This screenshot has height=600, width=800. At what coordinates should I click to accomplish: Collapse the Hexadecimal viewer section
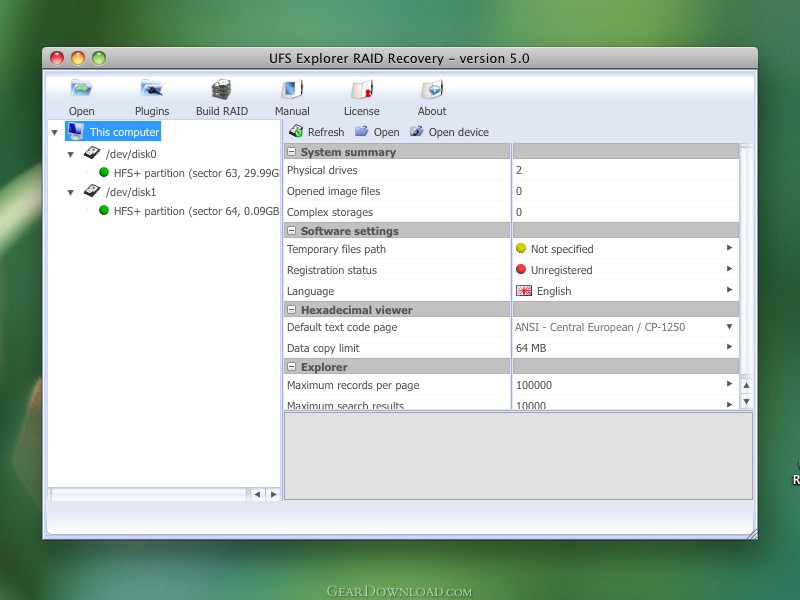click(x=291, y=310)
